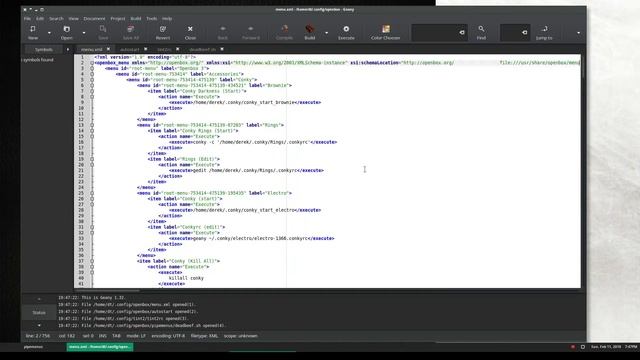Switch to the tint2rc tab
The width and height of the screenshot is (640, 360).
pyautogui.click(x=164, y=49)
